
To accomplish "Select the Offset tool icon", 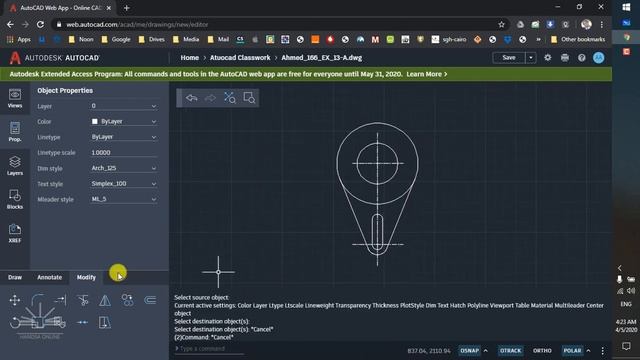I will tap(150, 300).
